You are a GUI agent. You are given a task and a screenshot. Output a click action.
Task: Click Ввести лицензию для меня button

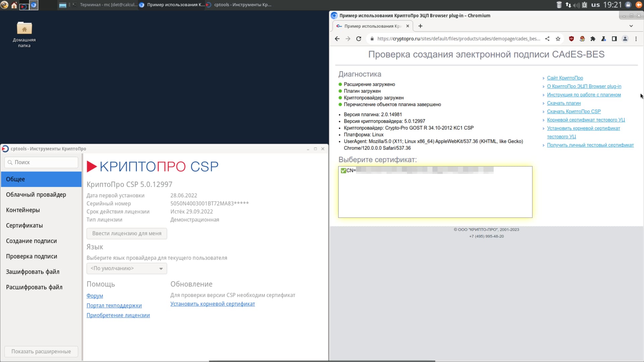click(127, 234)
